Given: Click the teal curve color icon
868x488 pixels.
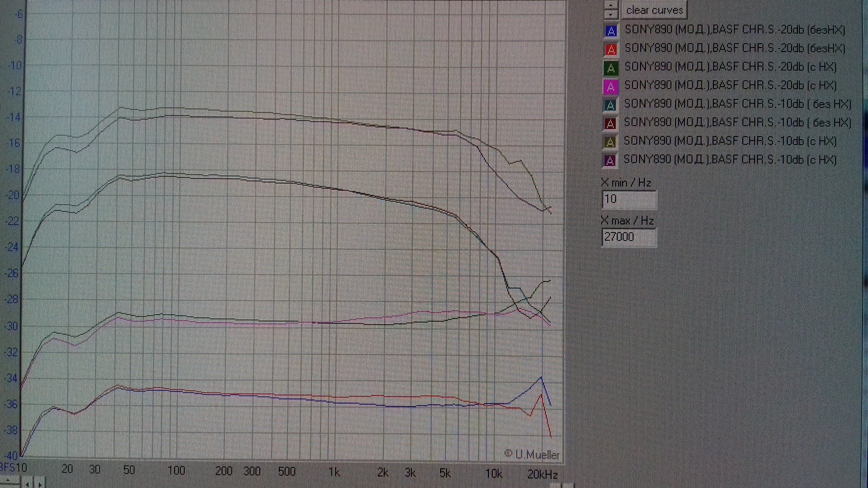Looking at the screenshot, I should coord(610,105).
